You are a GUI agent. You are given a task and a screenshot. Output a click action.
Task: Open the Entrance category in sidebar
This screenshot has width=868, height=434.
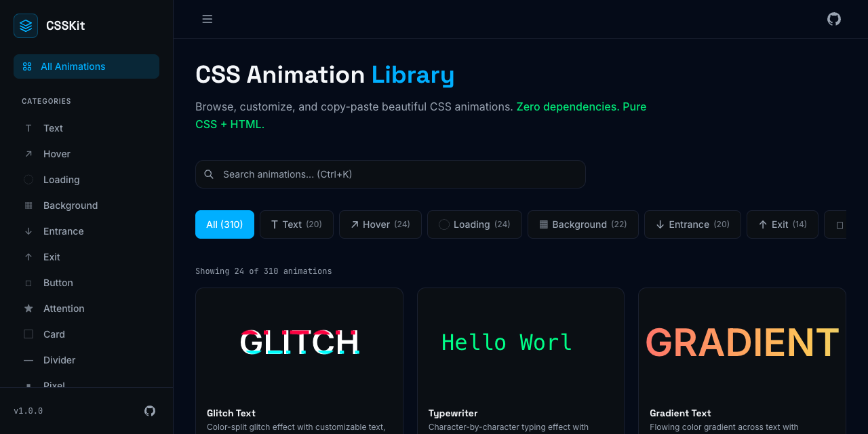[86, 231]
